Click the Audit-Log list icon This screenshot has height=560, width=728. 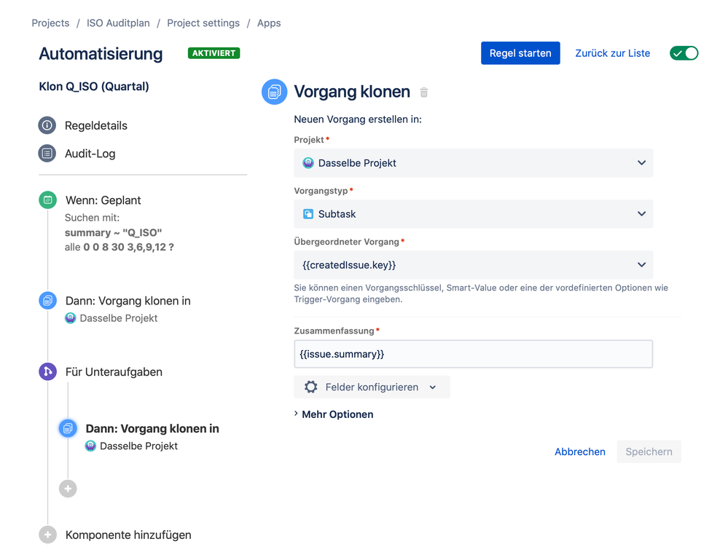coord(47,153)
